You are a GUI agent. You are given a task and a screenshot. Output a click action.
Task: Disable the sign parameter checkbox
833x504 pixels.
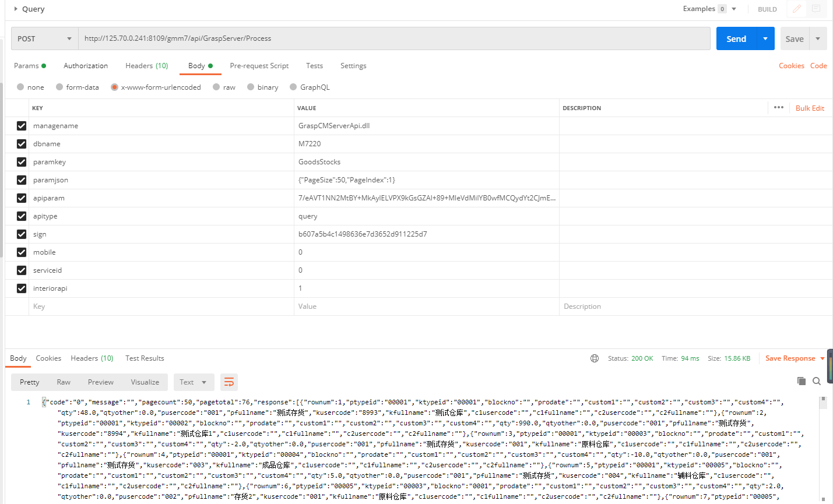(x=22, y=234)
